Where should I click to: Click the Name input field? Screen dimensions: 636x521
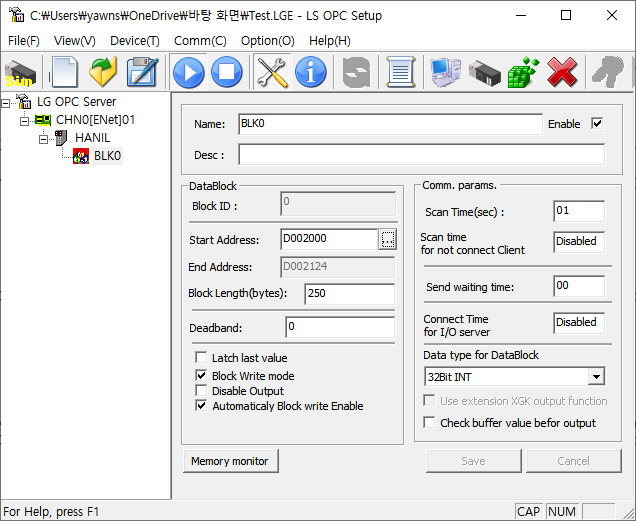tap(390, 124)
